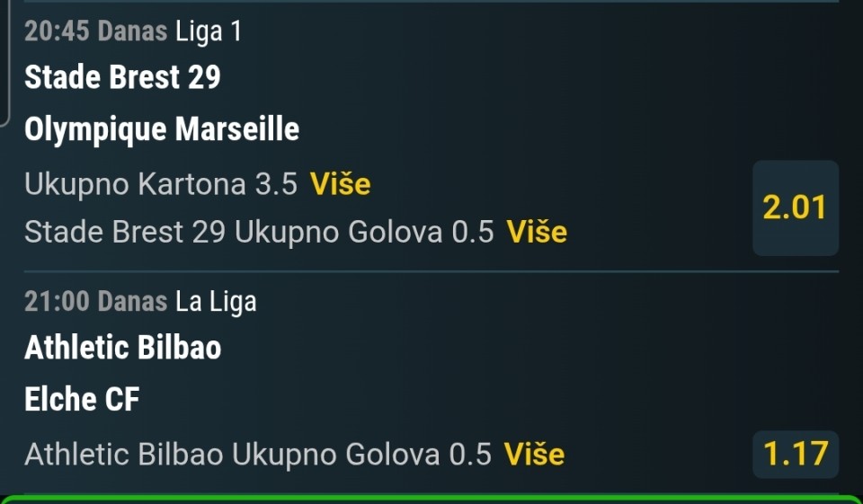The width and height of the screenshot is (863, 504).
Task: Click Više beside Stade Brest 29 Ukupno Golova
Action: [x=537, y=233]
